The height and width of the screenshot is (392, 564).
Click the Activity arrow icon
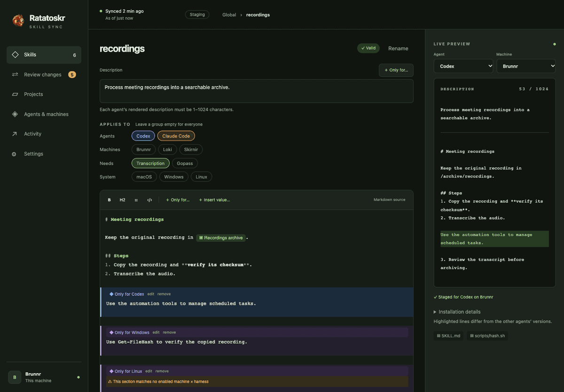(x=15, y=134)
